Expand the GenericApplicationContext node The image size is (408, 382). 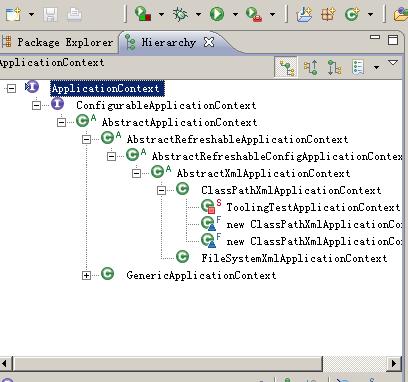tap(86, 275)
